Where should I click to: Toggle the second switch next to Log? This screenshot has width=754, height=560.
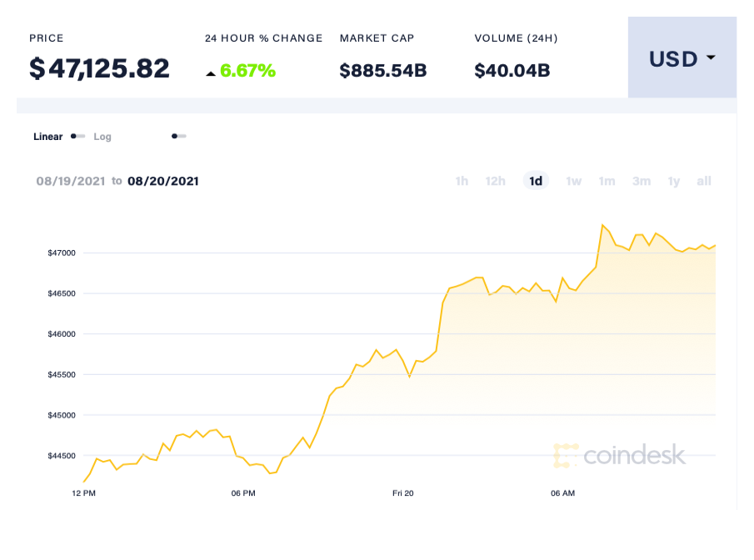pos(178,136)
